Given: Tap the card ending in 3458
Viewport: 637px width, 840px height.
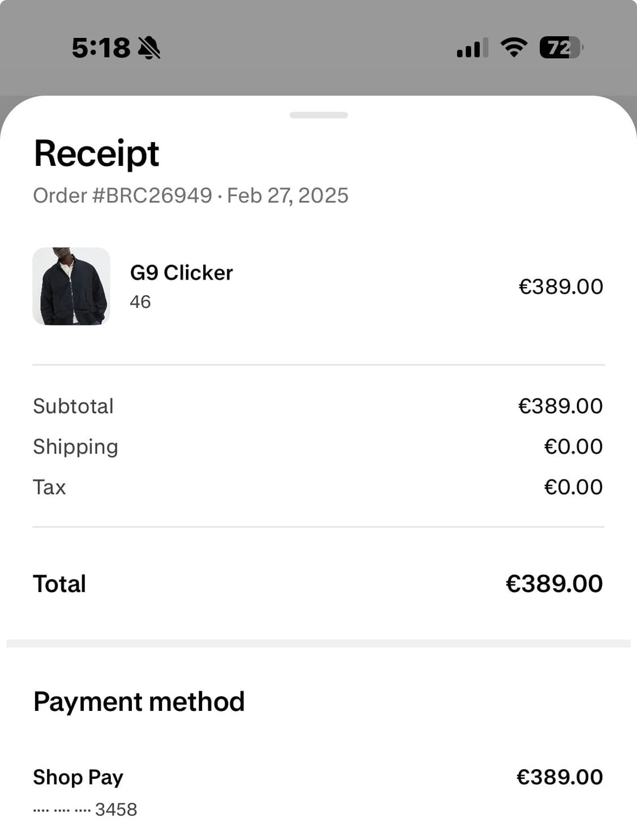Looking at the screenshot, I should [x=85, y=809].
